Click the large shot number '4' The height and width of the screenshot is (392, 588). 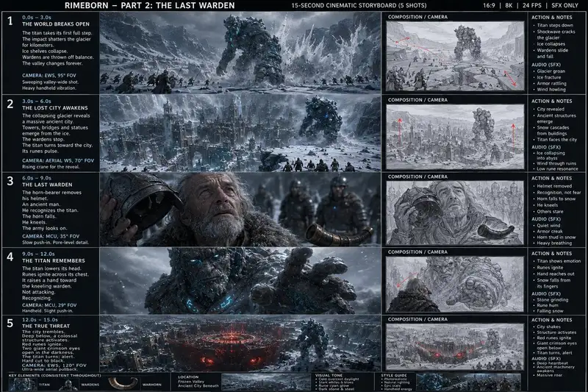(10, 257)
